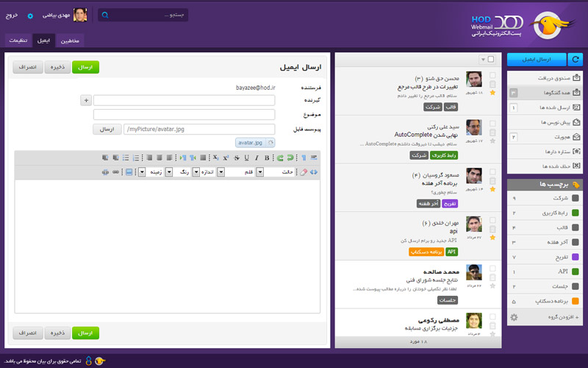Screen dimensions: 588x368
Task: Click the blue ارسال ایمیل compose button
Action: [534, 60]
